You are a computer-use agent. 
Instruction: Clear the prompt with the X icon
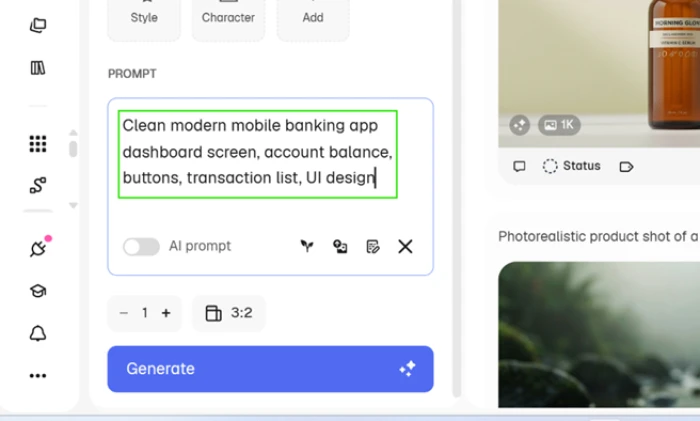pos(405,246)
